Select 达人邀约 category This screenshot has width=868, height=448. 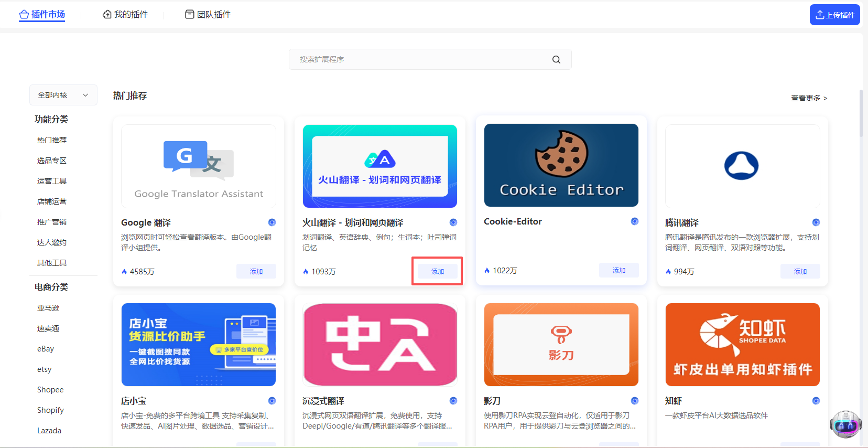(x=52, y=242)
